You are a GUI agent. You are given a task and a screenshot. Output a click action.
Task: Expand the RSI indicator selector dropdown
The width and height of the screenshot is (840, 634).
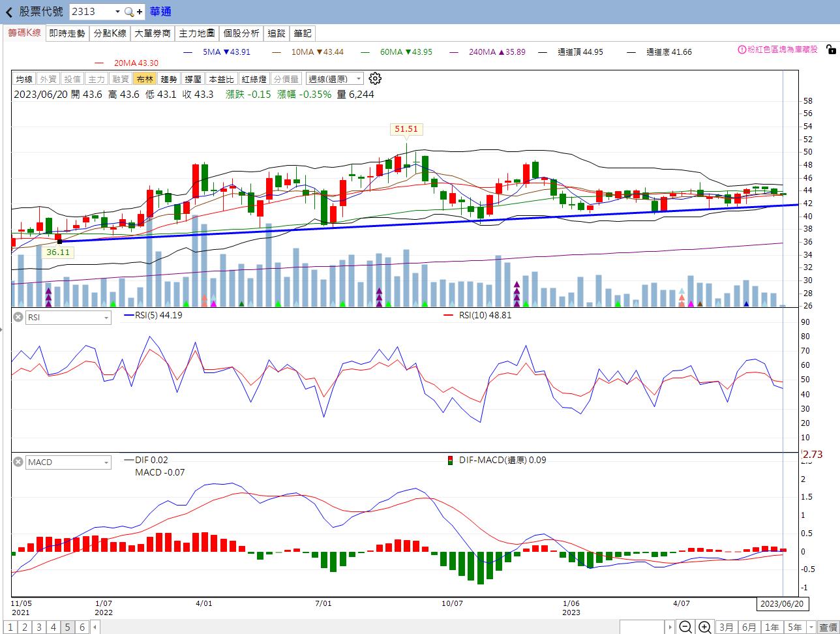point(68,318)
